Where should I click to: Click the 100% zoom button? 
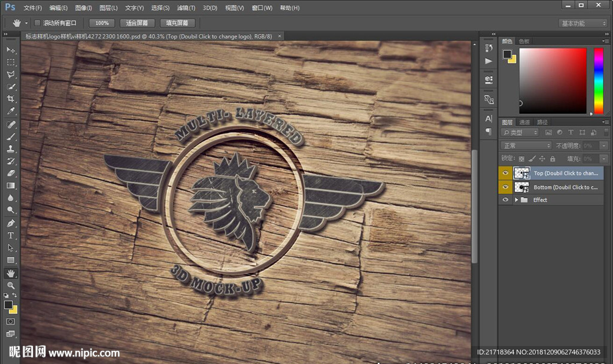click(102, 23)
